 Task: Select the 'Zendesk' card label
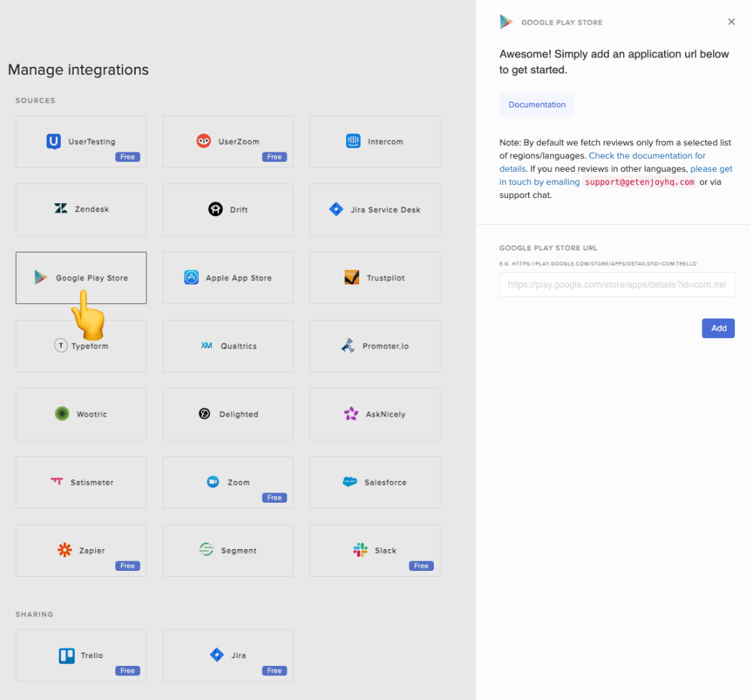coord(92,209)
